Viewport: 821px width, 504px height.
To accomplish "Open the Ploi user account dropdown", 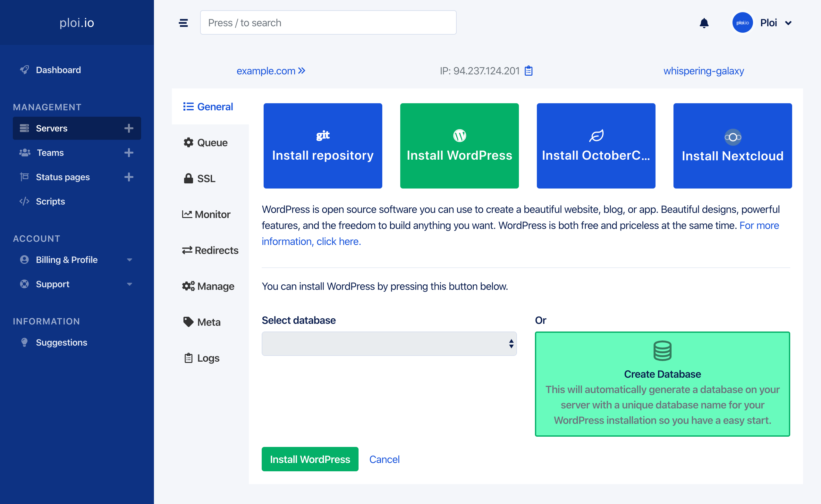I will click(788, 23).
